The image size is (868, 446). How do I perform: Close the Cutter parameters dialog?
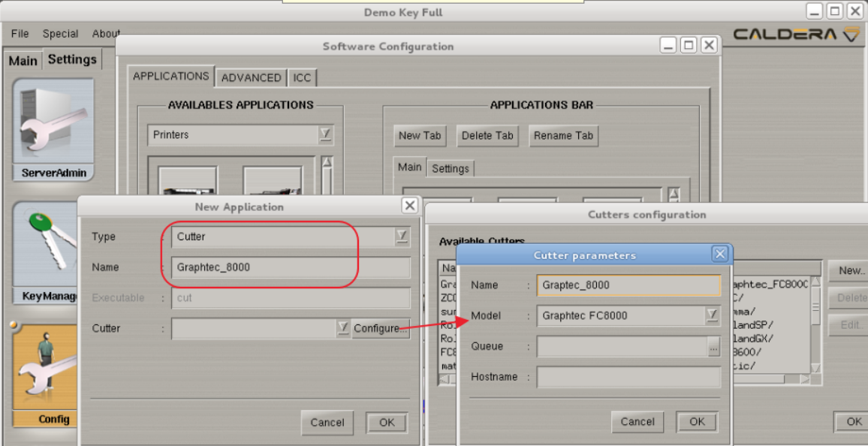pyautogui.click(x=719, y=255)
